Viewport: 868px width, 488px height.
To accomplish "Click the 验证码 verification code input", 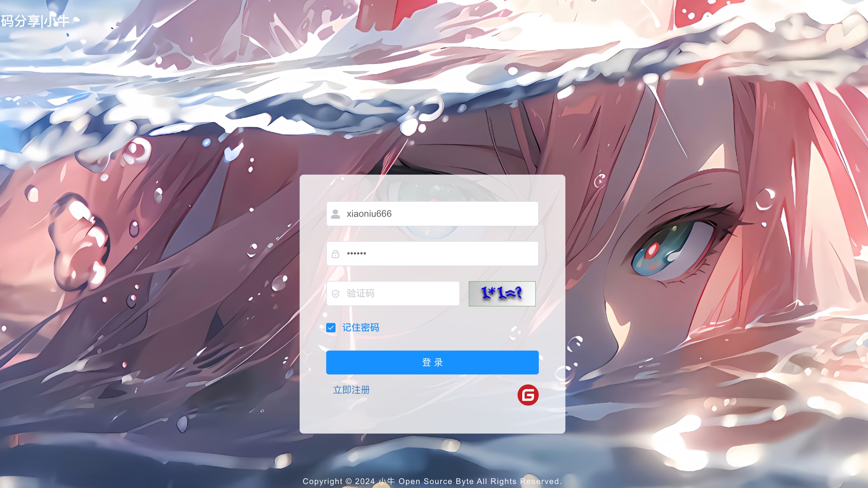I will 393,293.
